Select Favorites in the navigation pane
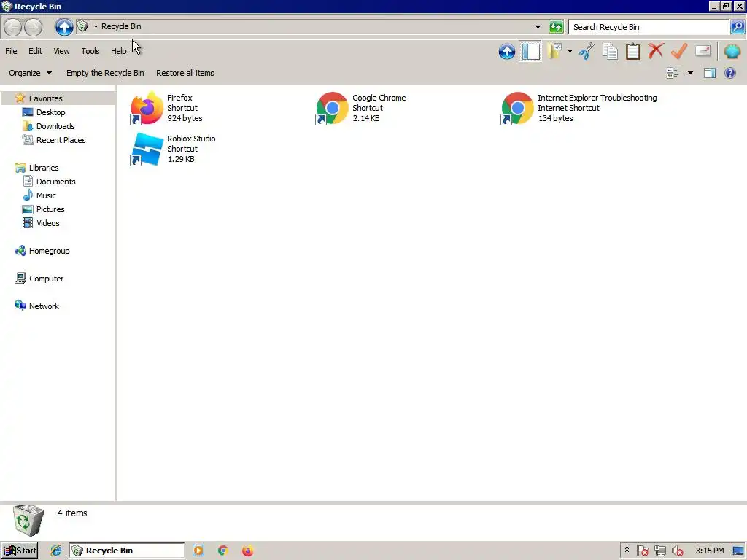 click(x=45, y=98)
